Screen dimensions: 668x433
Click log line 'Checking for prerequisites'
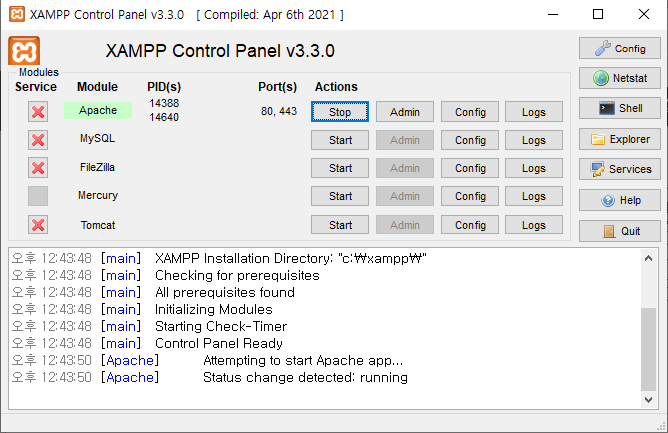click(x=237, y=275)
